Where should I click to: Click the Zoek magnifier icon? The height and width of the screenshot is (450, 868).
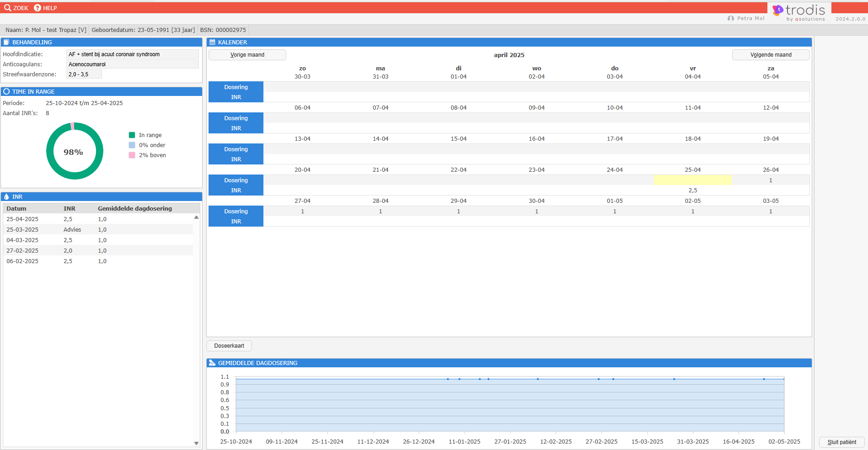(x=8, y=8)
